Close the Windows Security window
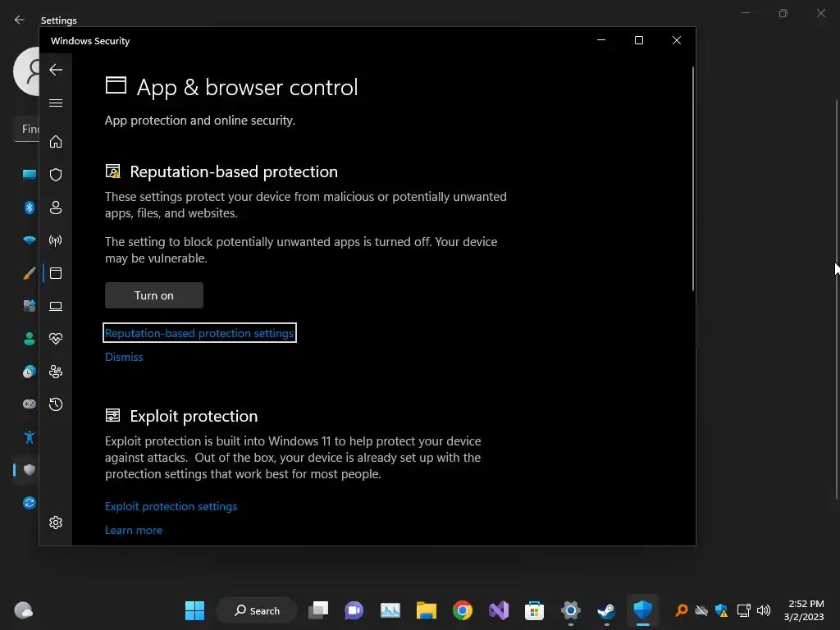Image resolution: width=840 pixels, height=630 pixels. pos(677,40)
